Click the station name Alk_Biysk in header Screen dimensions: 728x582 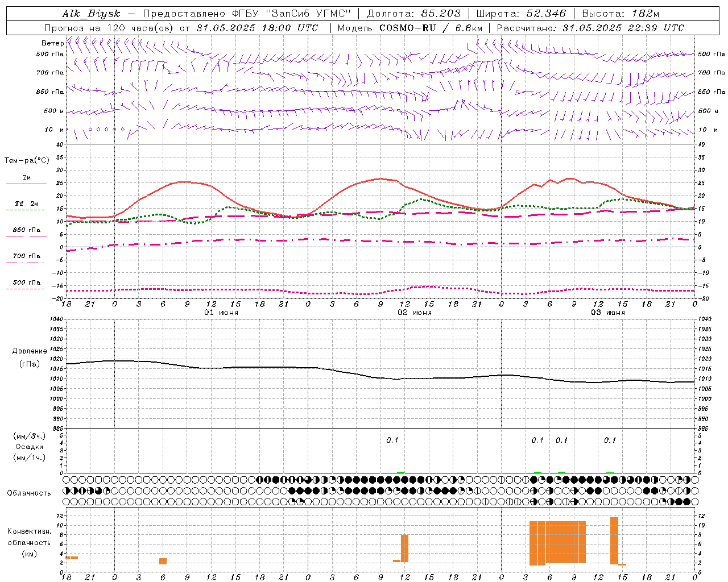coord(92,14)
